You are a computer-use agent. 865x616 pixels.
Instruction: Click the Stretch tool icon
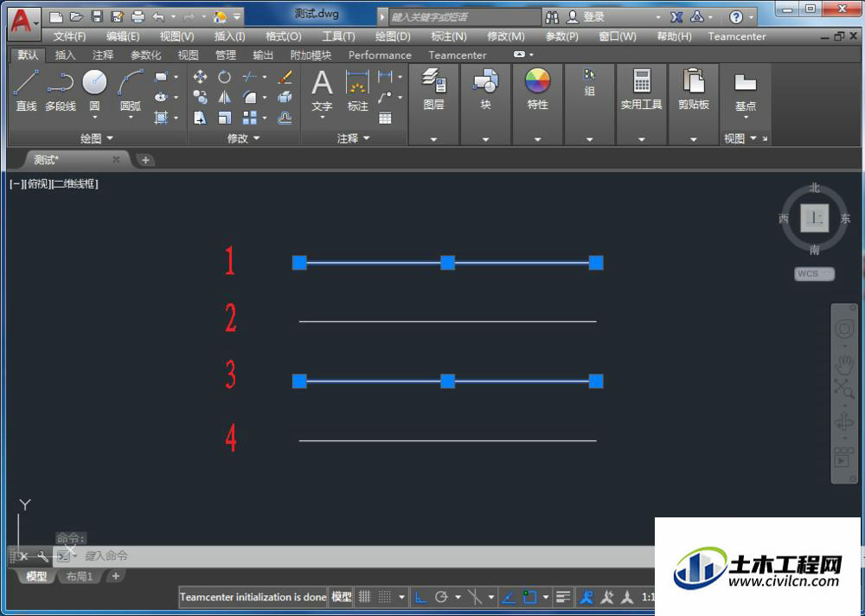[201, 118]
